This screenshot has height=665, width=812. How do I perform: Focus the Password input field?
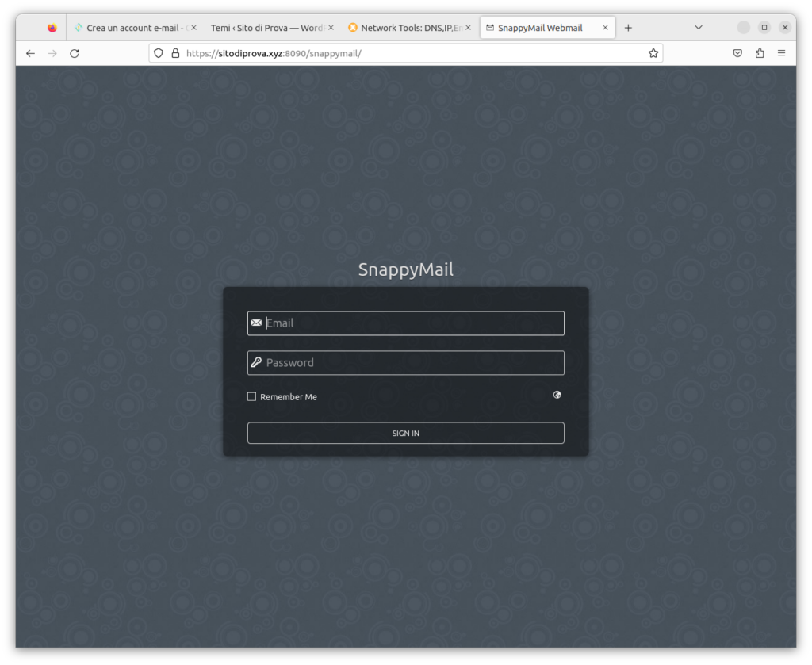tap(405, 363)
